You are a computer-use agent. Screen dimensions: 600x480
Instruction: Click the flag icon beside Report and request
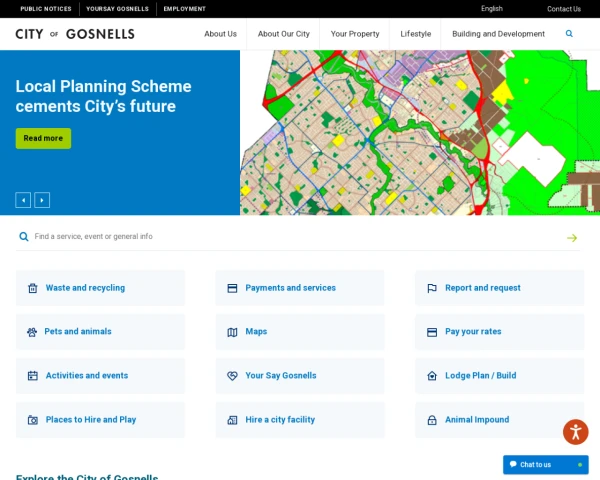tap(432, 288)
